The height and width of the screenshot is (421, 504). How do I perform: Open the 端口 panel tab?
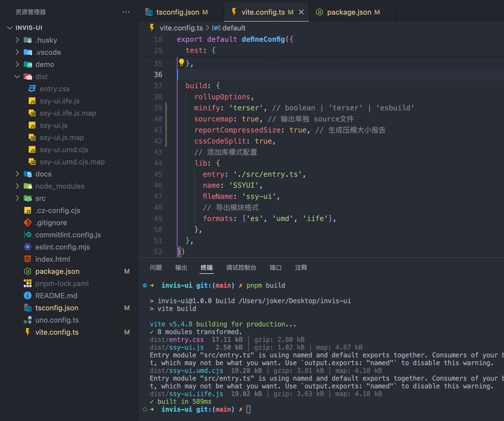(275, 267)
